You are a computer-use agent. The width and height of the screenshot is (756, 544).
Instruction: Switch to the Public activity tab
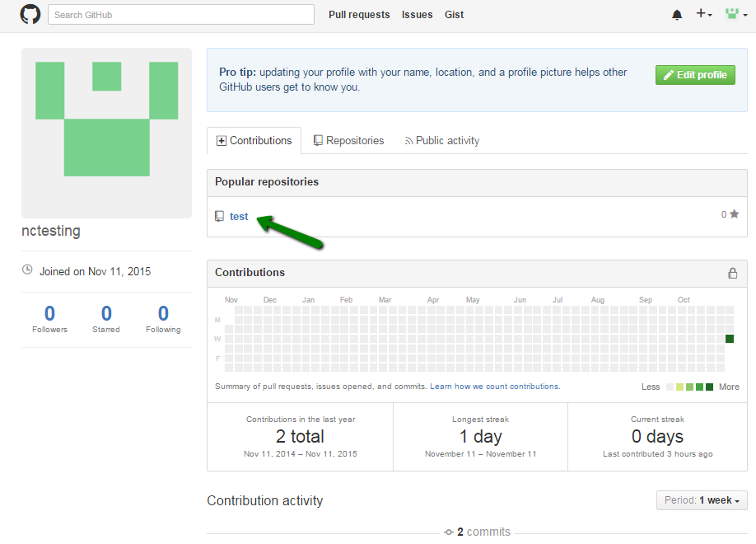[442, 140]
